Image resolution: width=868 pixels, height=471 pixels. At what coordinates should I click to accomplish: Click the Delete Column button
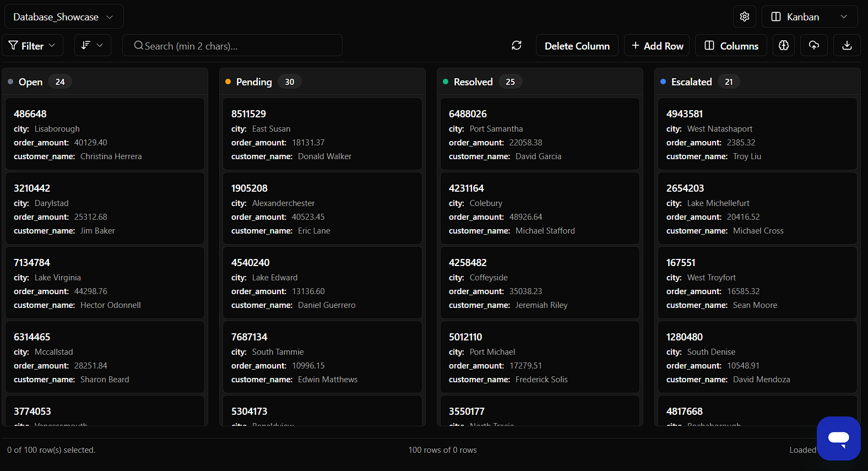577,46
